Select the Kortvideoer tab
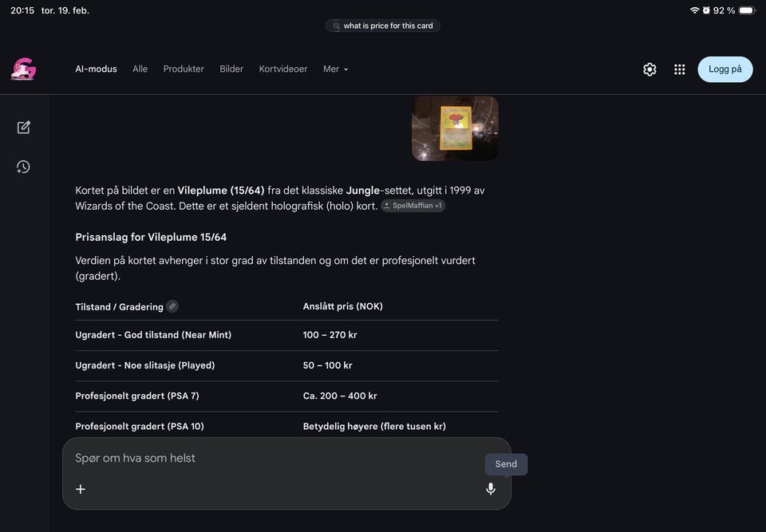This screenshot has width=766, height=532. click(283, 69)
